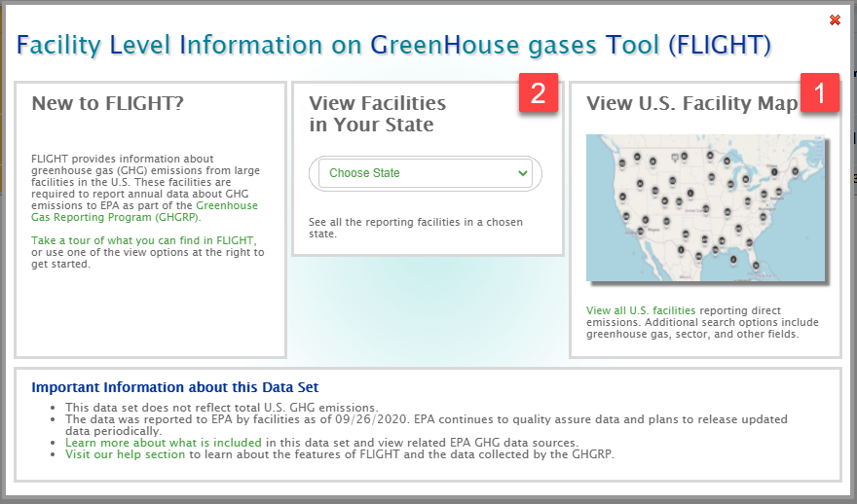The height and width of the screenshot is (504, 857).
Task: Click bullet with the 09/26/2020 reporting date
Action: coord(427,425)
